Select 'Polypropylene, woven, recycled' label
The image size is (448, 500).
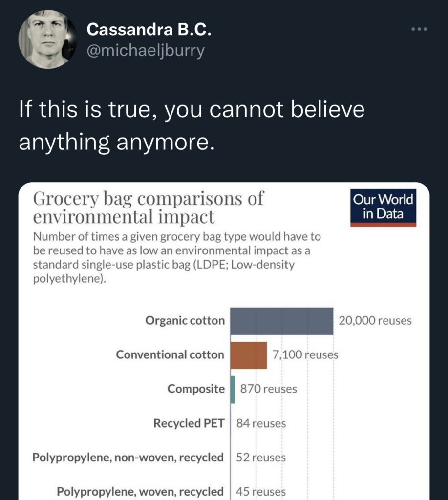(x=140, y=491)
